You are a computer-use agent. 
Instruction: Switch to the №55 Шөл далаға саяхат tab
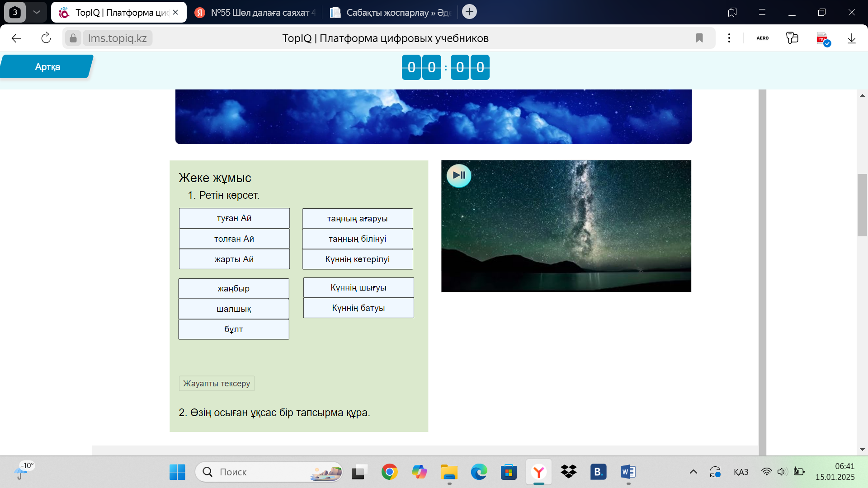(x=256, y=13)
